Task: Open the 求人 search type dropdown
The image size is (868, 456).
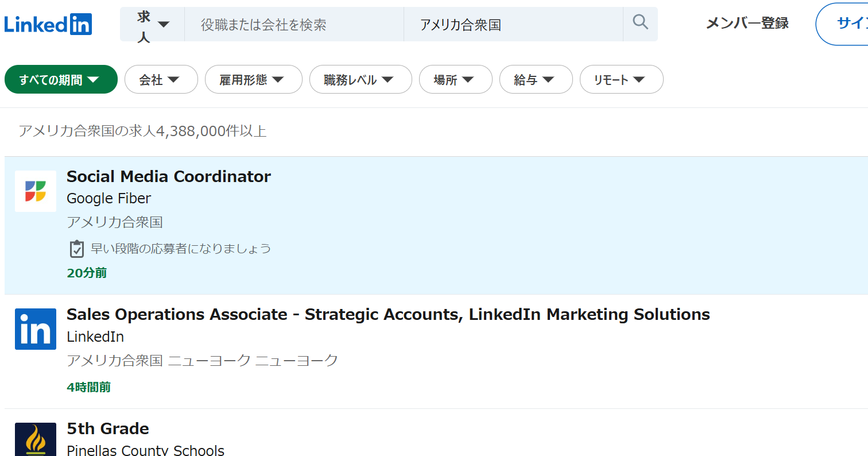Action: coord(152,24)
